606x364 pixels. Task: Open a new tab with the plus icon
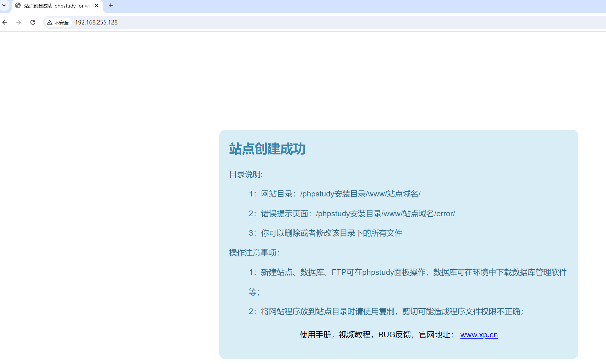[111, 6]
